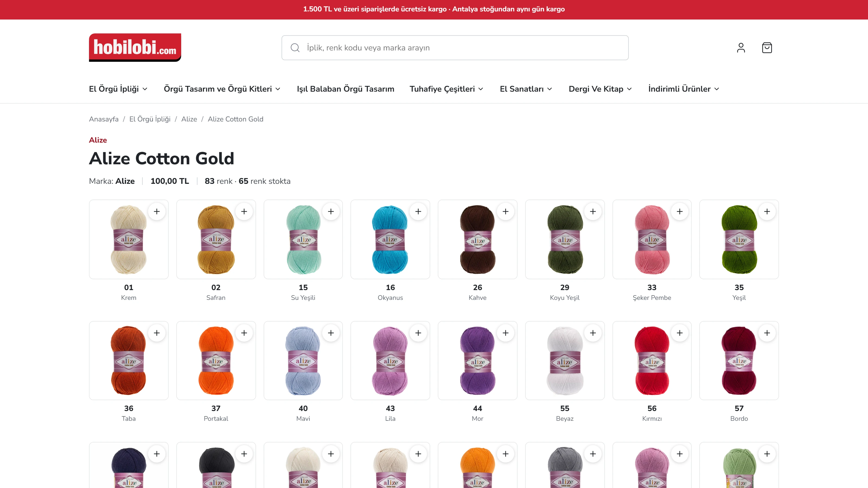This screenshot has height=488, width=868.
Task: Open the shopping bag cart icon
Action: click(767, 48)
